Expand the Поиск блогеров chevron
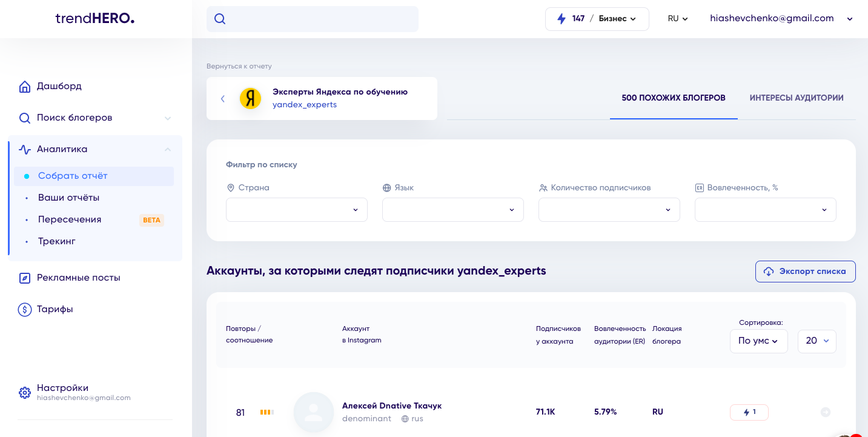Viewport: 868px width, 437px height. [x=168, y=118]
